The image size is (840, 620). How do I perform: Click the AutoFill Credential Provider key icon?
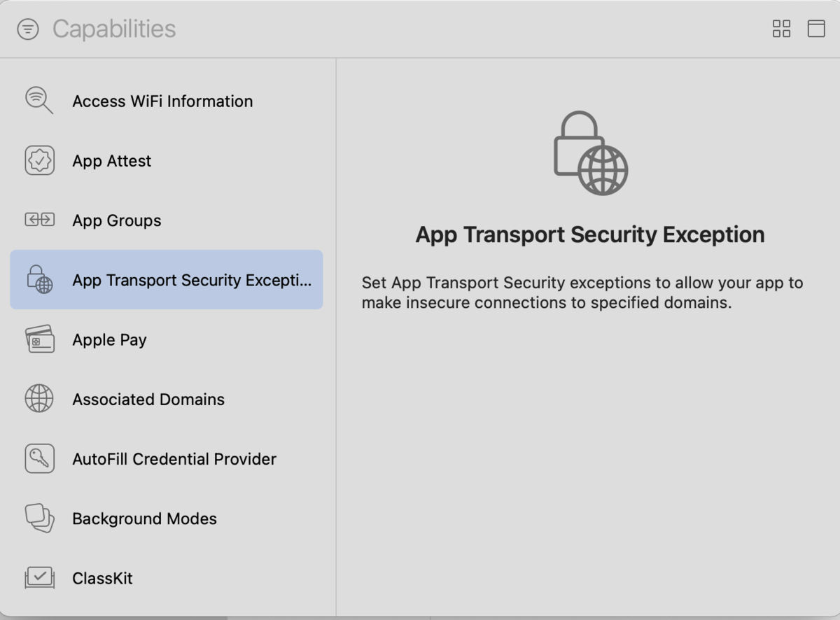[39, 458]
